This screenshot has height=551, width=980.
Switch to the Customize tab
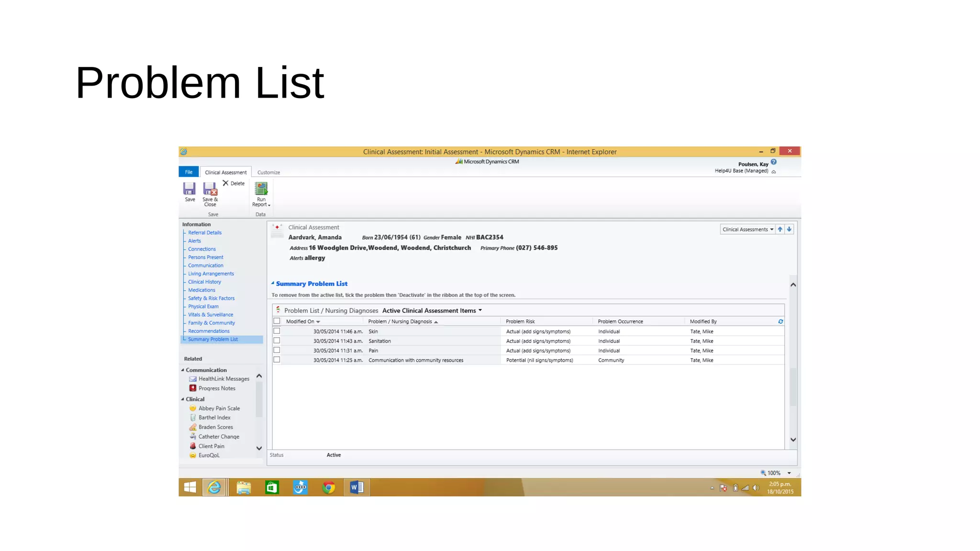[268, 172]
